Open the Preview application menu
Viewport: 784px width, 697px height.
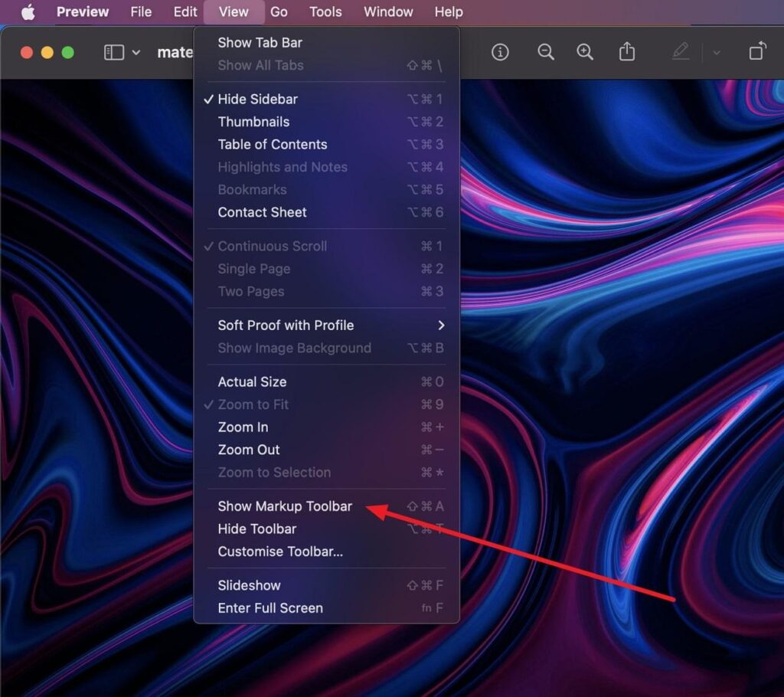83,12
